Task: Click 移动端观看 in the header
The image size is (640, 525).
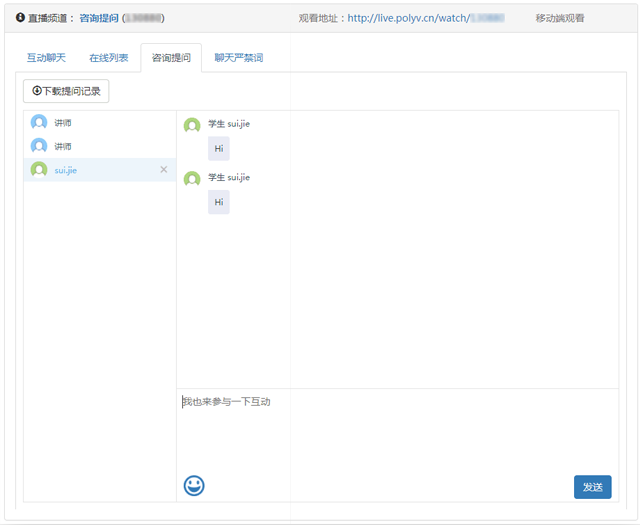Action: [560, 18]
